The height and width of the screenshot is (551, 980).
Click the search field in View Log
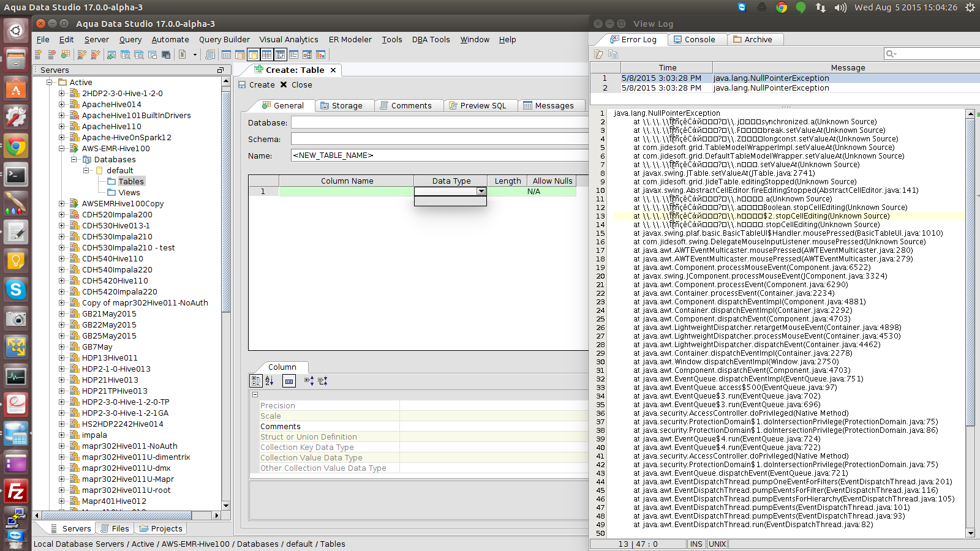[932, 54]
